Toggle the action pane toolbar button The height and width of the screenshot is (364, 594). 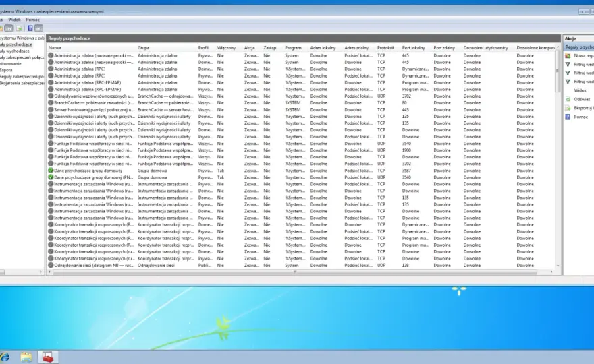point(38,28)
